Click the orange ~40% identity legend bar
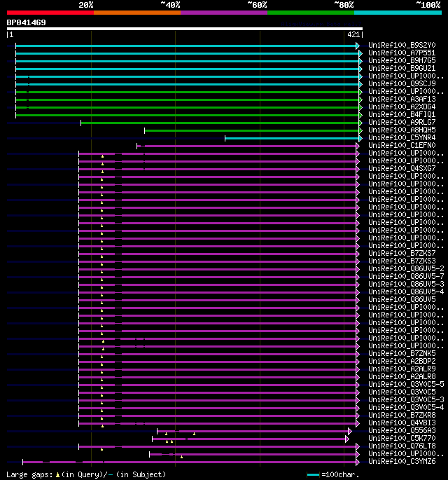448x480 pixels. coord(137,13)
